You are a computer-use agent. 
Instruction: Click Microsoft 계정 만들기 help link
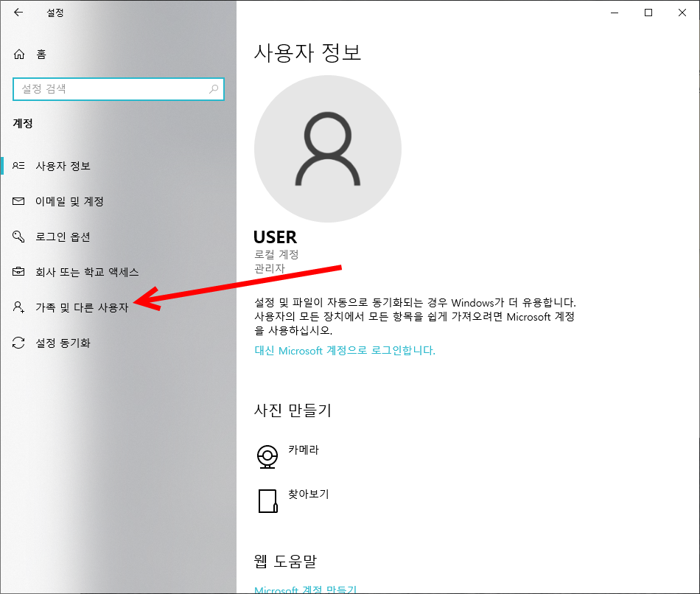[x=305, y=590]
